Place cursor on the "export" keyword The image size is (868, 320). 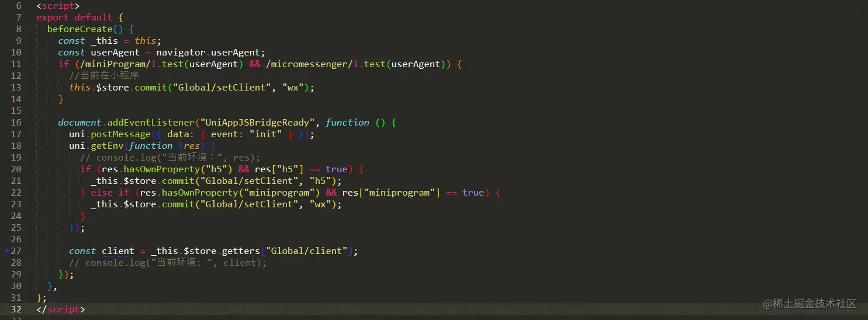[53, 18]
